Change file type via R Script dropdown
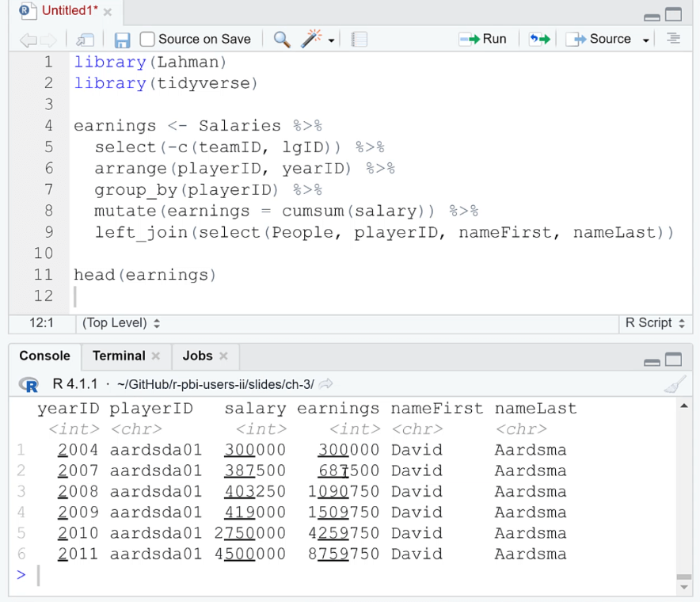The height and width of the screenshot is (602, 700). [x=655, y=323]
